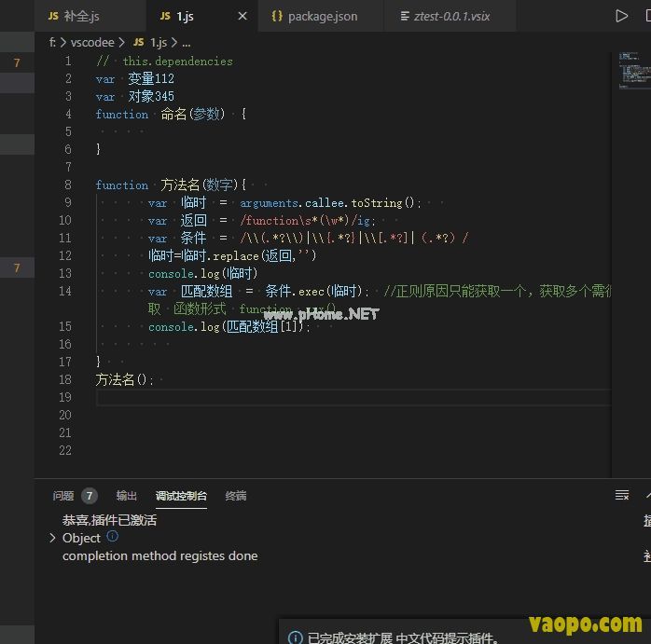This screenshot has width=651, height=644.
Task: Click the console message 恭喜,插件已激活
Action: point(109,520)
